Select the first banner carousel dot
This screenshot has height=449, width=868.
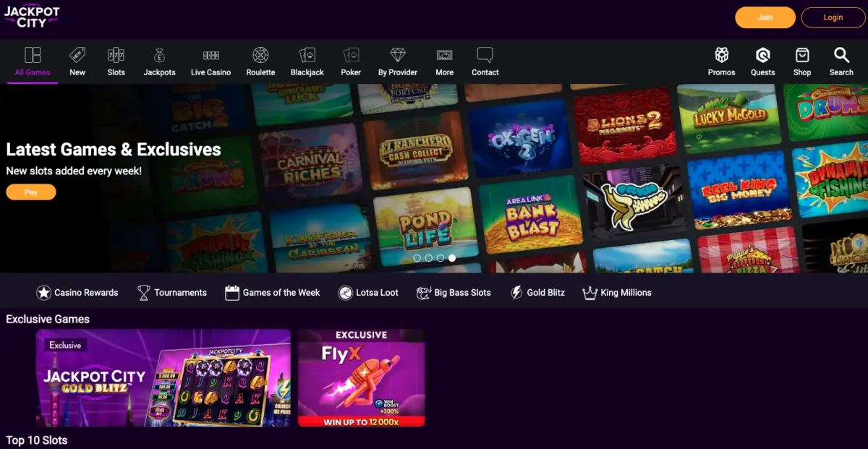[417, 257]
